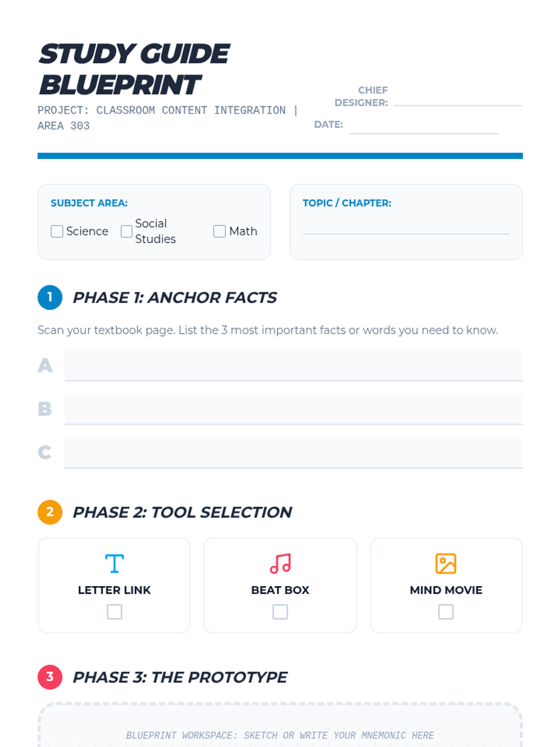Tick the Mind Movie tool checkbox
Image resolution: width=560 pixels, height=747 pixels.
tap(446, 612)
